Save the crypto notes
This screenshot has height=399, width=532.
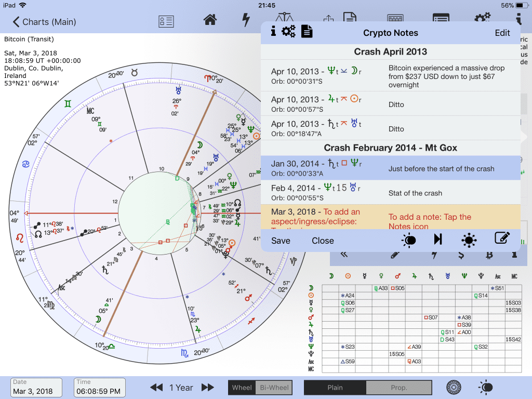(x=280, y=241)
